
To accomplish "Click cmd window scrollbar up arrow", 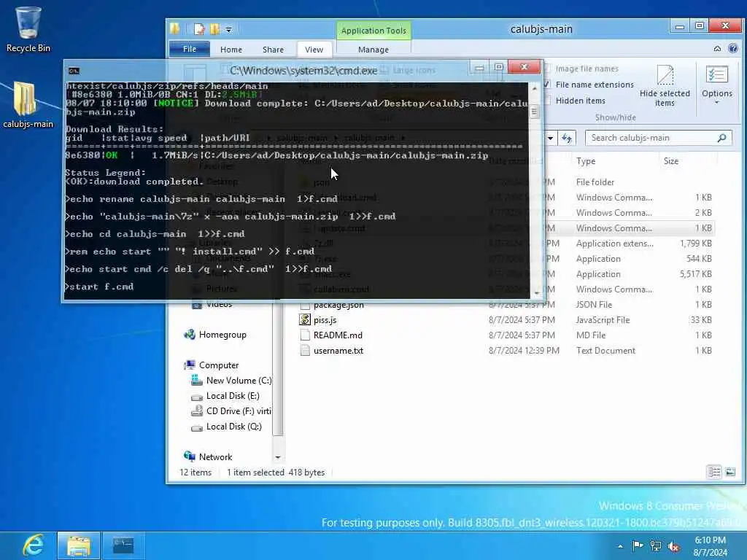I will click(535, 88).
